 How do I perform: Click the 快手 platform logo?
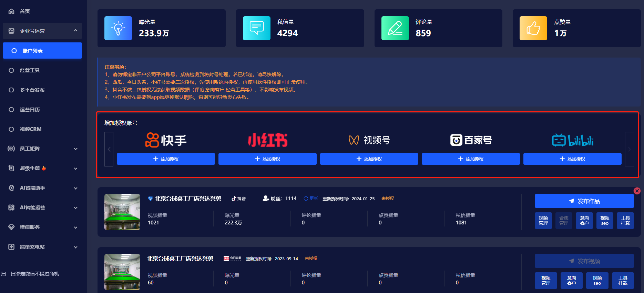pos(166,140)
